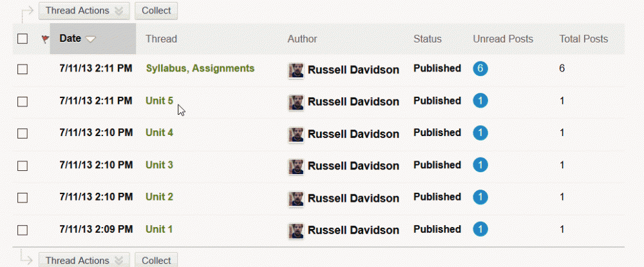
Task: Open the Unit 5 thread link
Action: [159, 101]
